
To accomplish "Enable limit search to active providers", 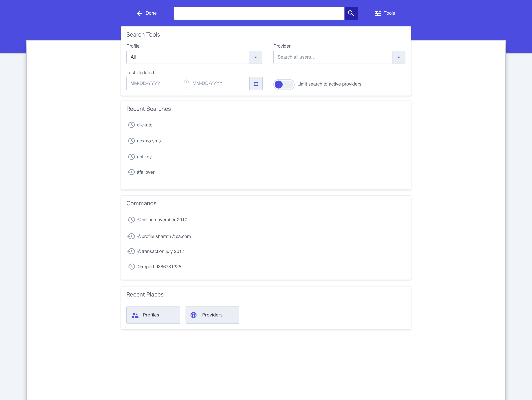I will coord(284,84).
